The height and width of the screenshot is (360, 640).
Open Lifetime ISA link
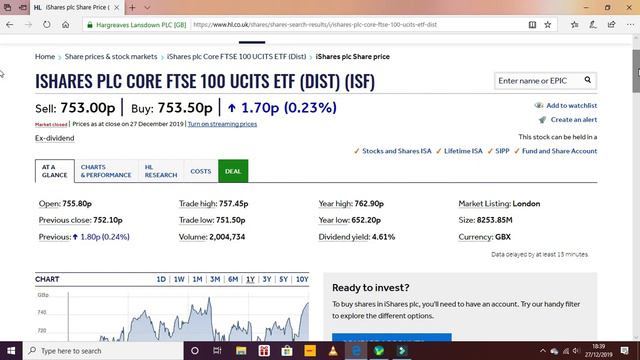[463, 151]
